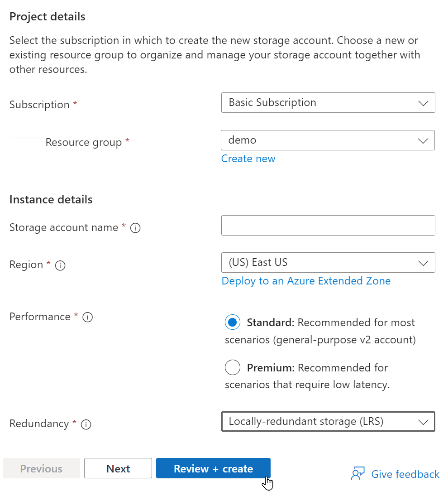Switch back using the Previous button

41,468
